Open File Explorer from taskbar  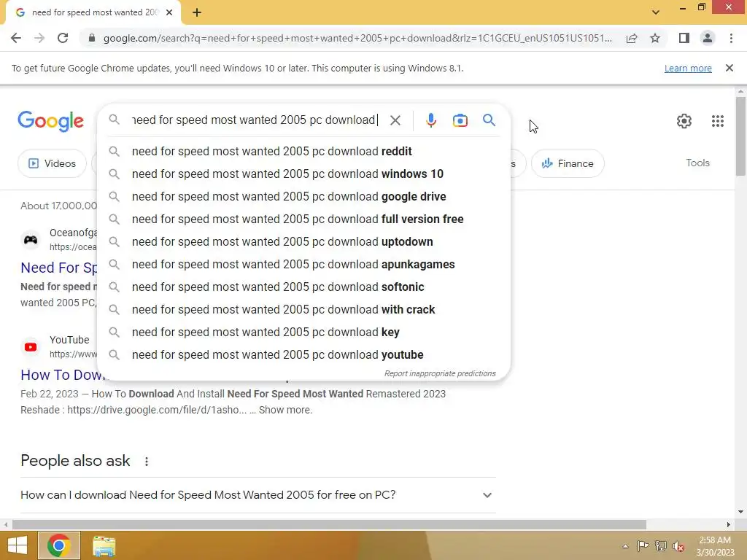pos(104,545)
